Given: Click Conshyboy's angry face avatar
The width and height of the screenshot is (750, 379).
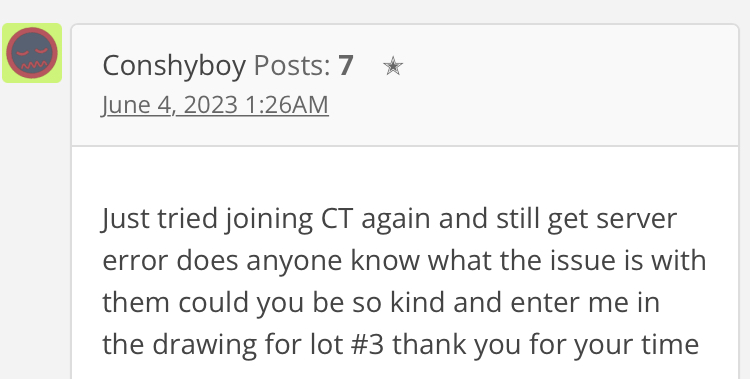Looking at the screenshot, I should (x=32, y=53).
